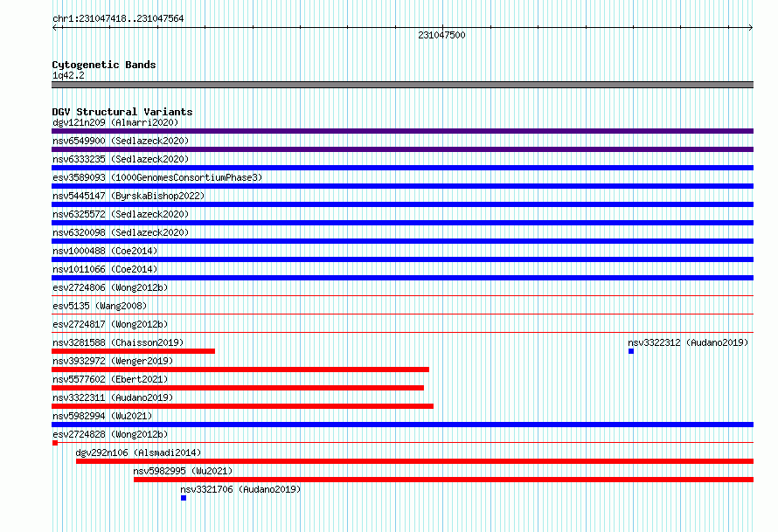
Task: Click the chr1:231047418..231047564 coordinate label
Action: (118, 18)
